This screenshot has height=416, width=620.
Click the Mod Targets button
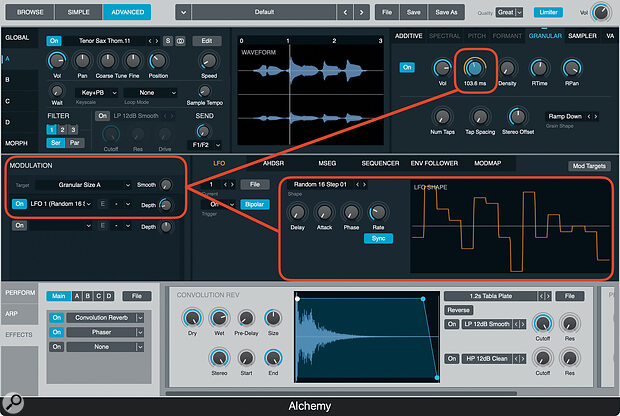coord(589,166)
